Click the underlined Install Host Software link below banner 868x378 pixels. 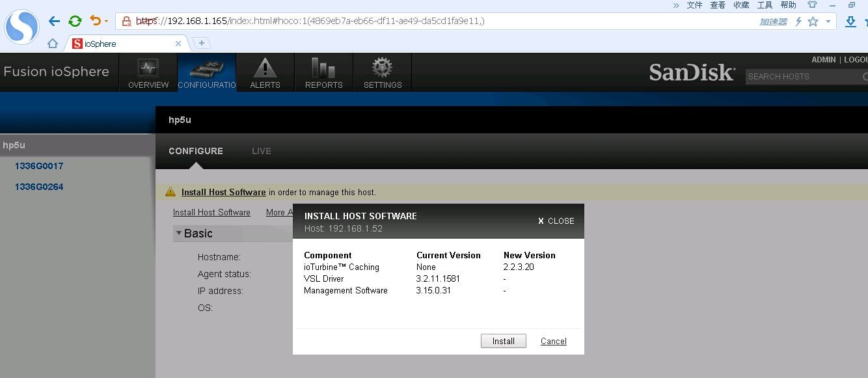coord(211,213)
